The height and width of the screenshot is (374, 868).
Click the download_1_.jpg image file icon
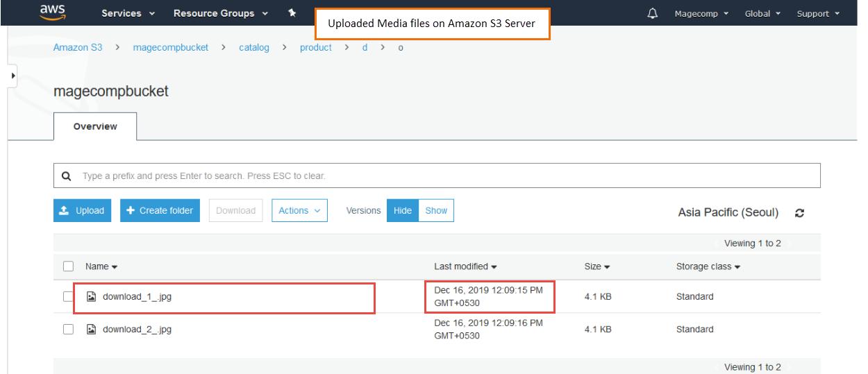(x=90, y=297)
